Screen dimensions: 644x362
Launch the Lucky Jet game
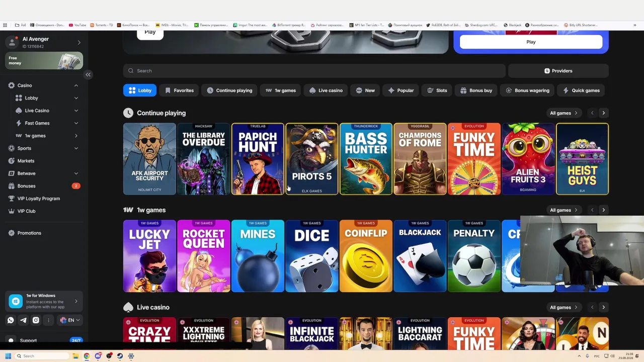[149, 256]
